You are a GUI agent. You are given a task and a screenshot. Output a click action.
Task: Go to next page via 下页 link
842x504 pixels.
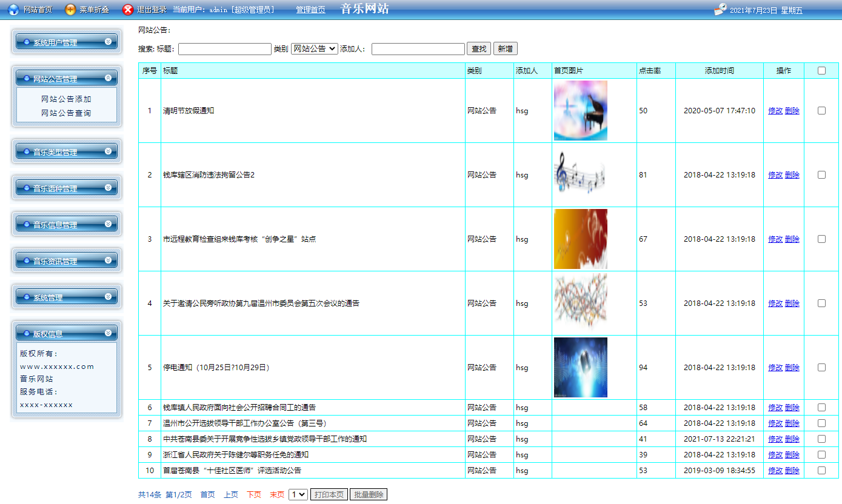point(253,494)
